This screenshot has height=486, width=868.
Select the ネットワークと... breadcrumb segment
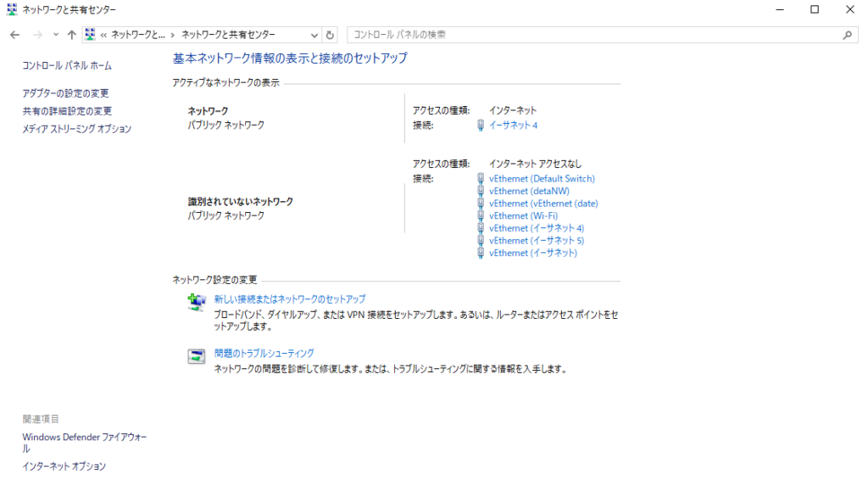[138, 35]
